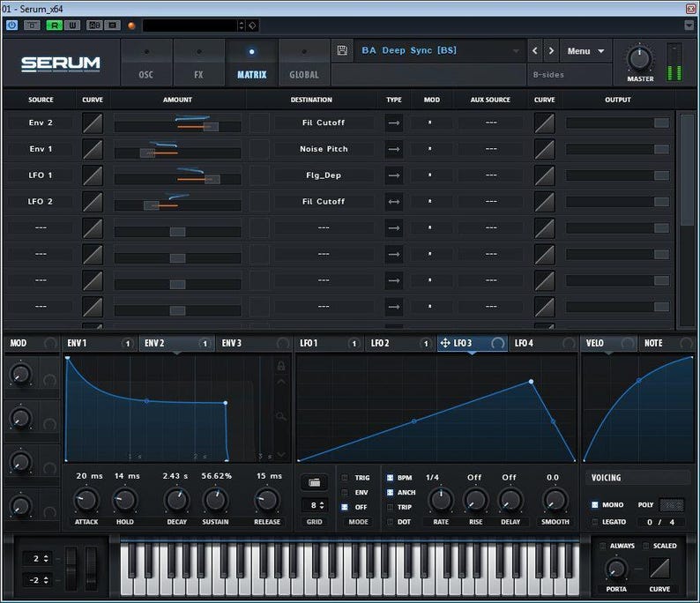Go to the previous preset arrow

click(535, 51)
